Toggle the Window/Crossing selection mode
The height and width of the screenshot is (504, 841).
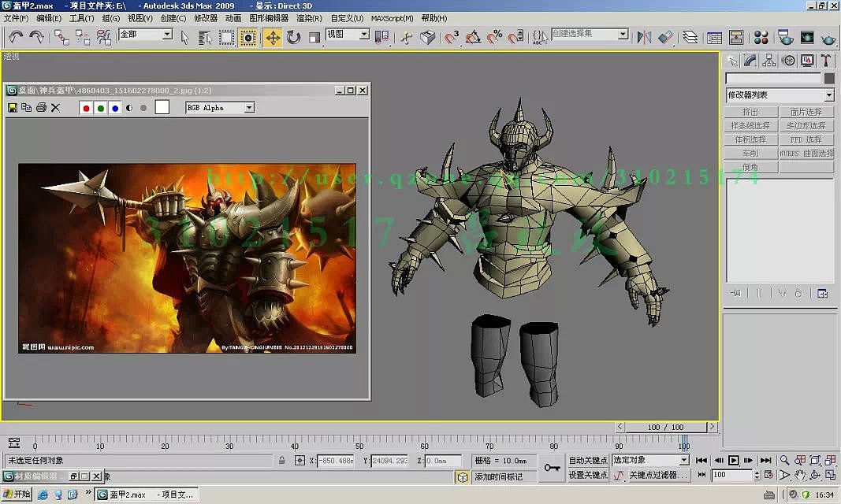click(247, 38)
